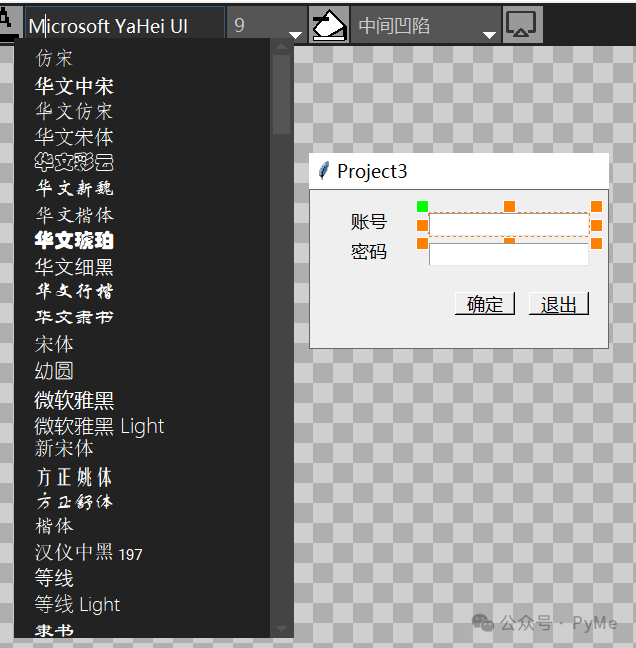Choose 华文隶书 in font list
The height and width of the screenshot is (648, 636).
pos(74,317)
